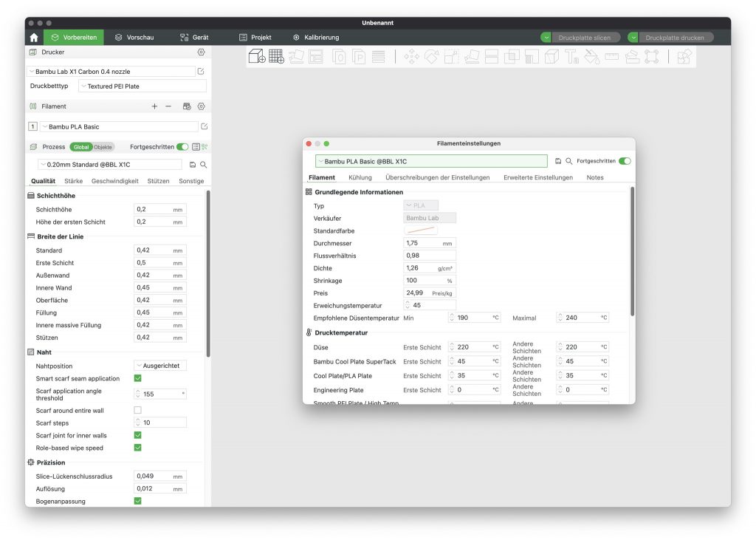Click the Standardfarbe color swatch
756x540 pixels.
coord(421,230)
